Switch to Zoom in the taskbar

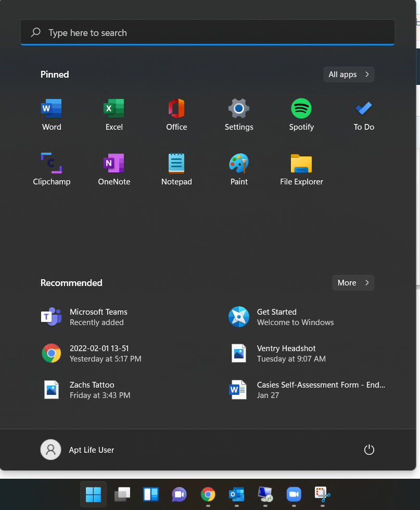point(294,494)
